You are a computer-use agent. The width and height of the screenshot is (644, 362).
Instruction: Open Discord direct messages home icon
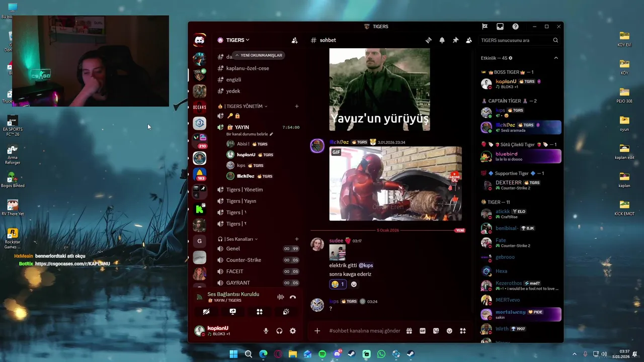pos(200,40)
